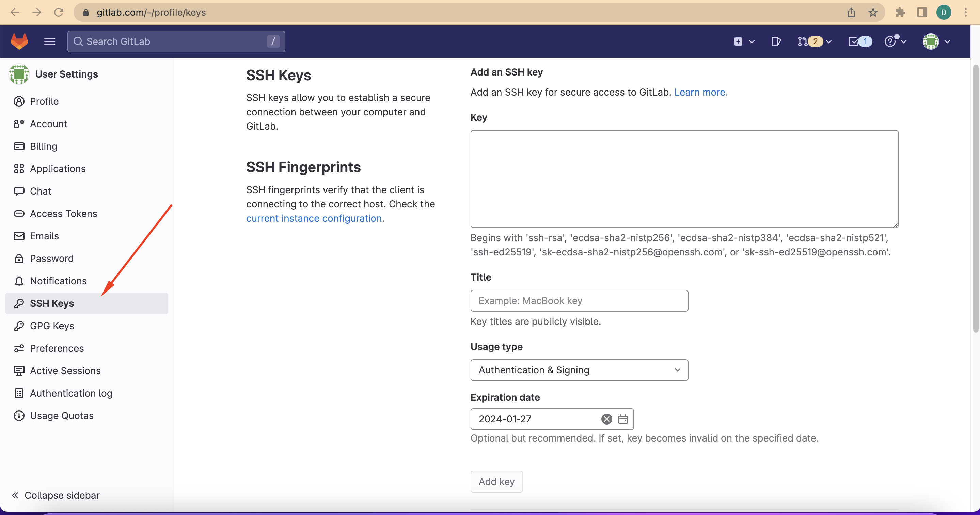This screenshot has width=980, height=515.
Task: Open the current instance configuration link
Action: pyautogui.click(x=314, y=218)
